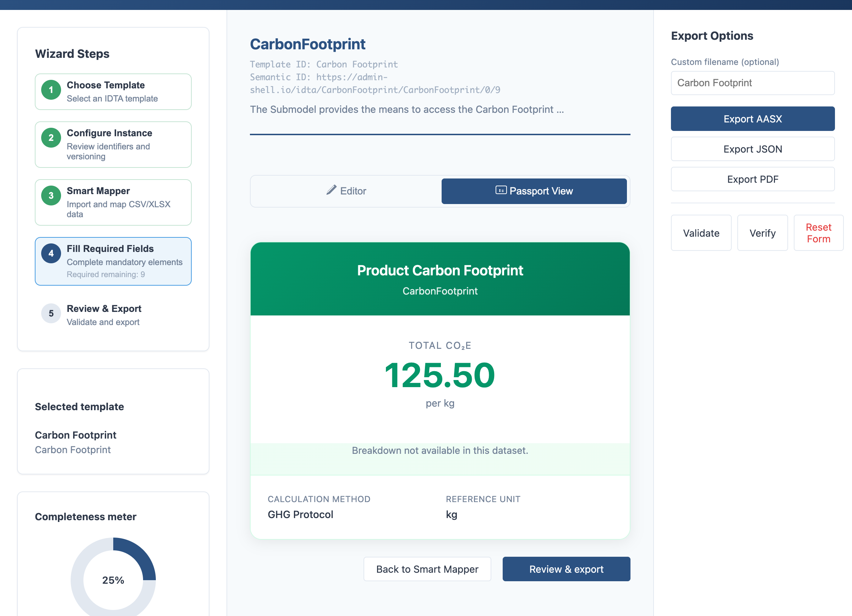This screenshot has height=616, width=852.
Task: Click the step 5 gray circle badge
Action: tap(51, 313)
